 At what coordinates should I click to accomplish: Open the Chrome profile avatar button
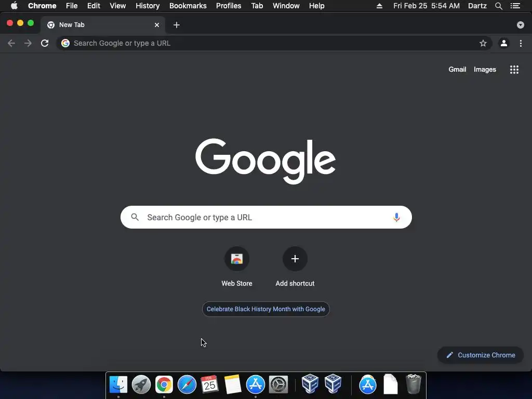click(504, 43)
